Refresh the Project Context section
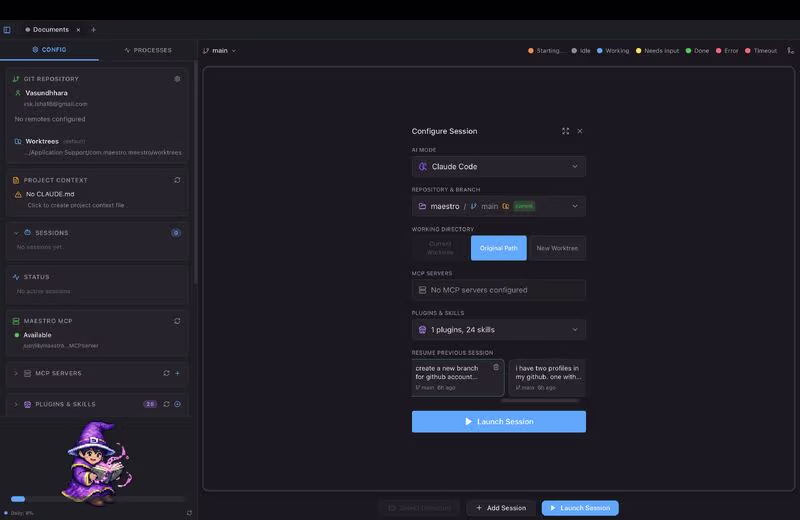The width and height of the screenshot is (800, 520). (x=177, y=180)
